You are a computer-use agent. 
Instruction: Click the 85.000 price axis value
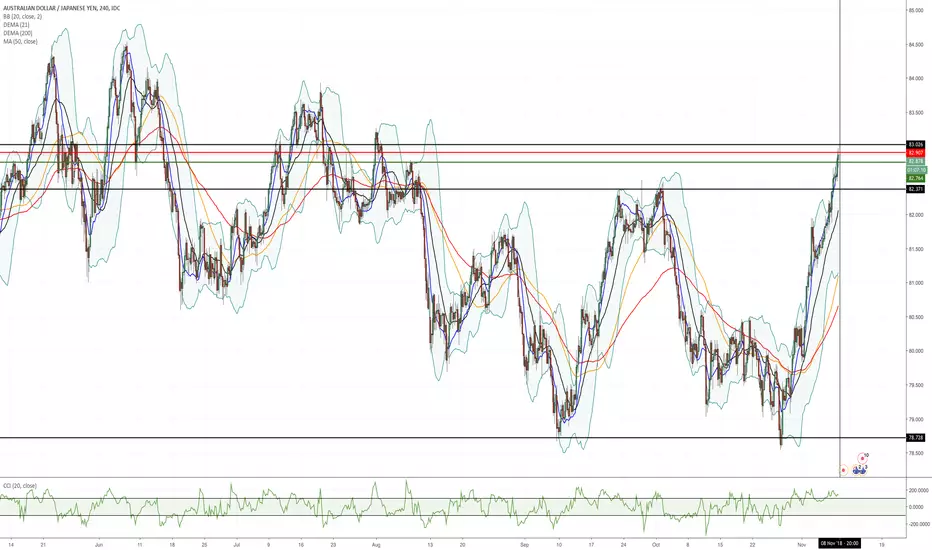pyautogui.click(x=915, y=10)
